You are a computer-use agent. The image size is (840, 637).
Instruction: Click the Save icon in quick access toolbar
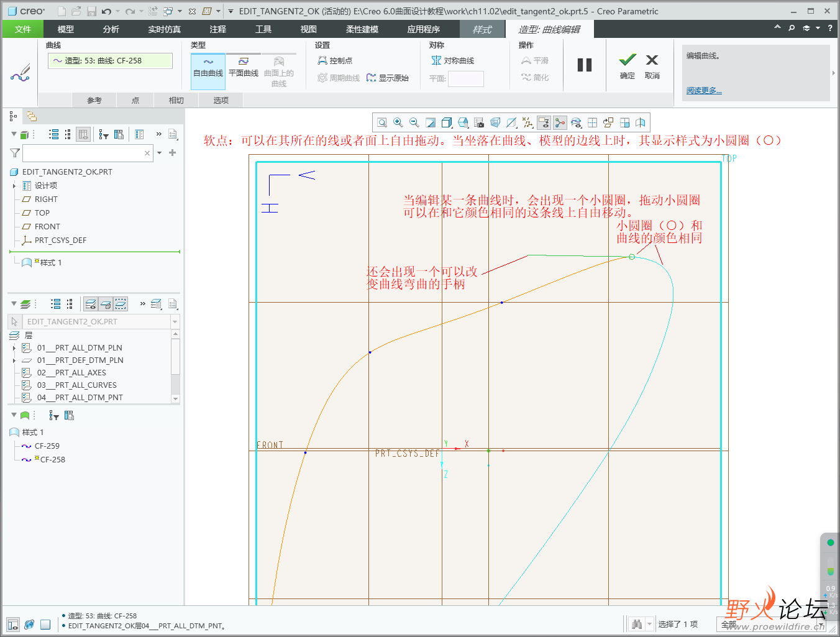click(x=91, y=11)
